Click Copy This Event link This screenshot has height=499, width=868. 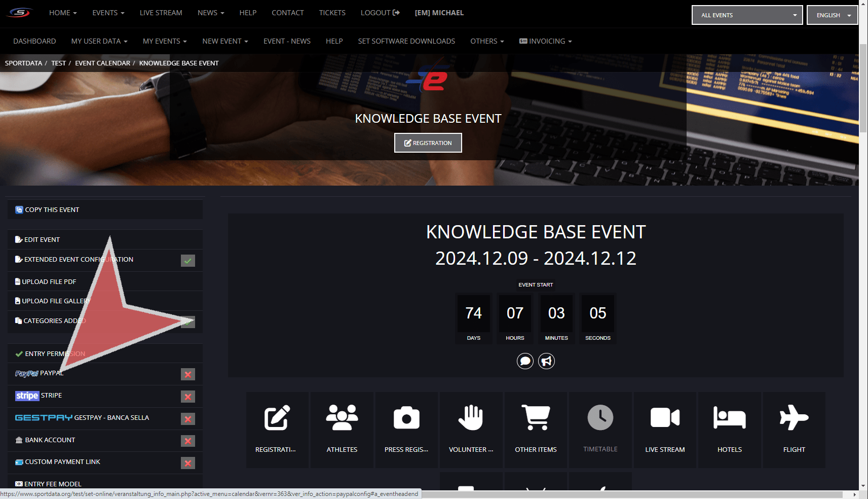52,210
